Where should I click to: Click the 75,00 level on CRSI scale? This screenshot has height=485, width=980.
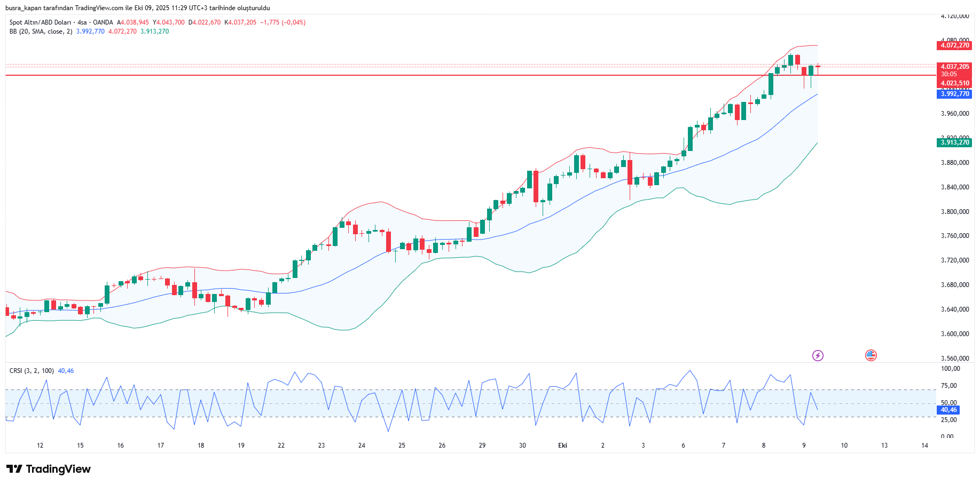pos(948,386)
